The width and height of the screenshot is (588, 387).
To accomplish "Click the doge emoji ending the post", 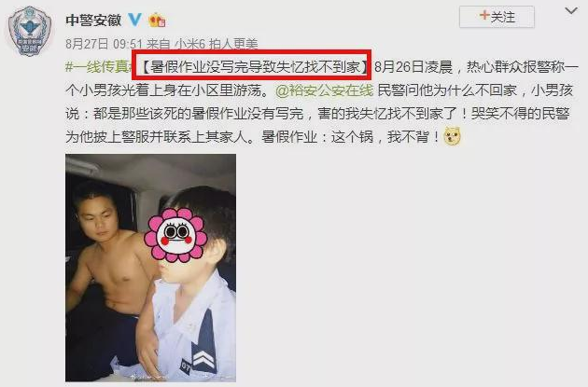I will 453,136.
